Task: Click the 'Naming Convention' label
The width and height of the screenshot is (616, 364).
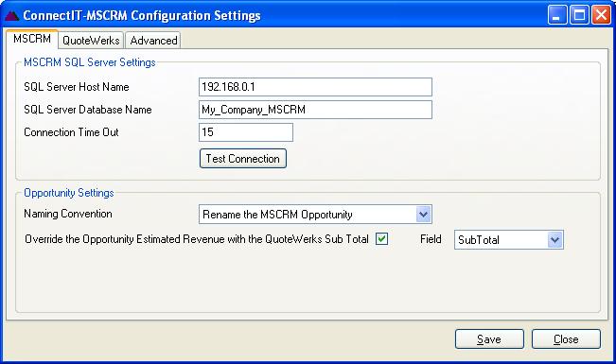Action: (68, 214)
